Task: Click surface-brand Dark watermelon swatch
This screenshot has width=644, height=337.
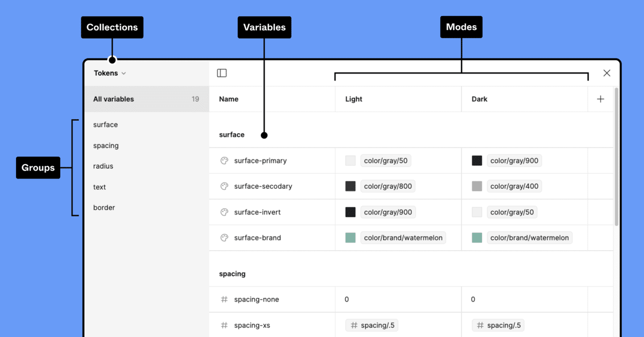Action: coord(477,238)
